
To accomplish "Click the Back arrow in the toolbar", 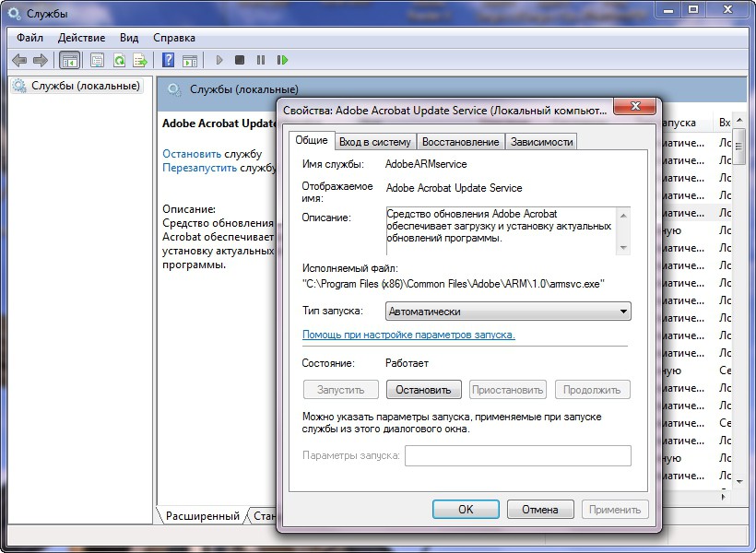I will tap(19, 60).
